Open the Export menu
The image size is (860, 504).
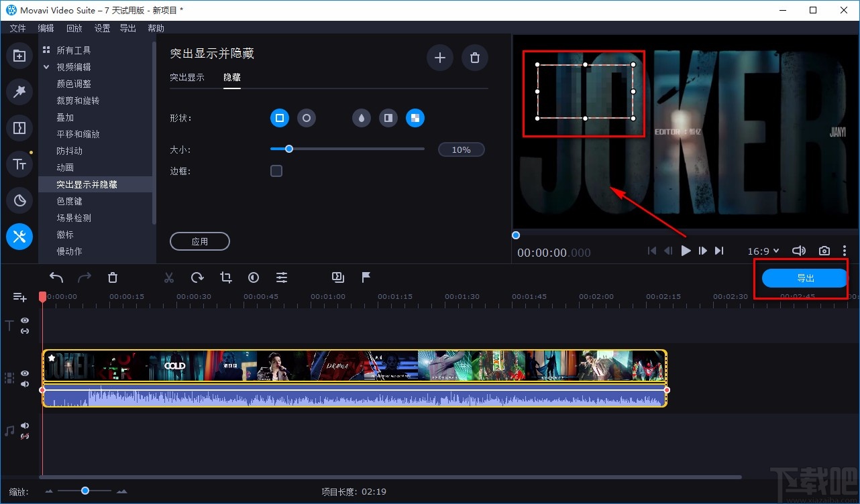point(127,28)
